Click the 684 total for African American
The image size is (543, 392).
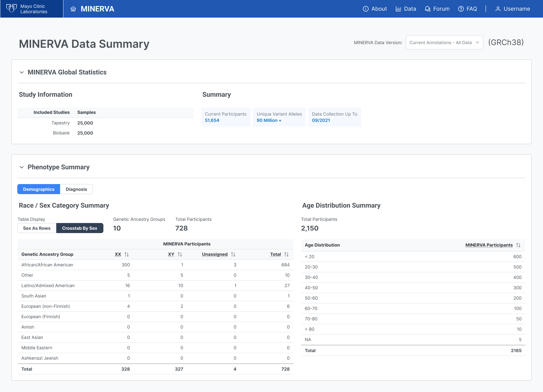pos(285,265)
